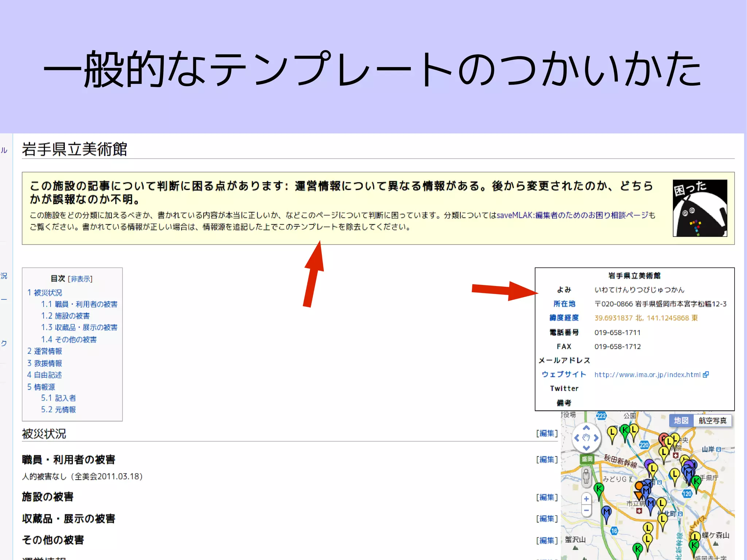Open TOC entry 1.3 収蔵品・展示の被害

[79, 328]
